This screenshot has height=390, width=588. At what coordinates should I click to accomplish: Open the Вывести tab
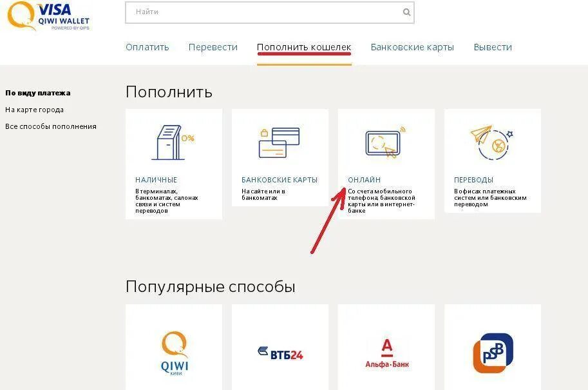click(493, 47)
